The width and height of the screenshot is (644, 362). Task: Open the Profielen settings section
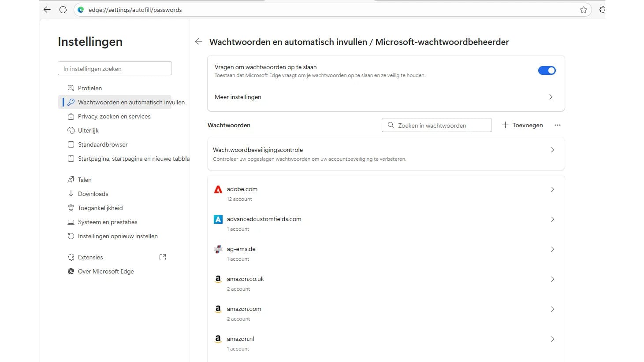[115, 88]
